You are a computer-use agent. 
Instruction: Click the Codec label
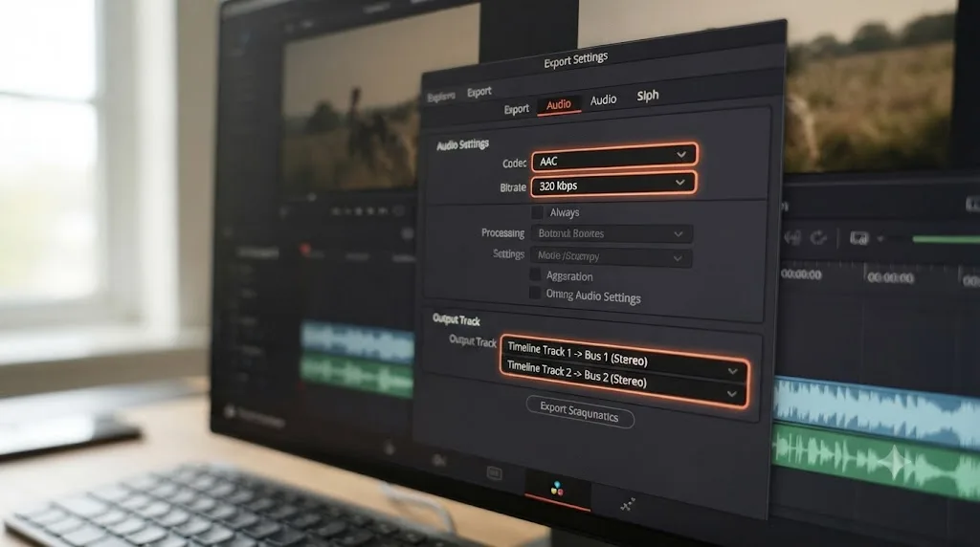pyautogui.click(x=514, y=163)
